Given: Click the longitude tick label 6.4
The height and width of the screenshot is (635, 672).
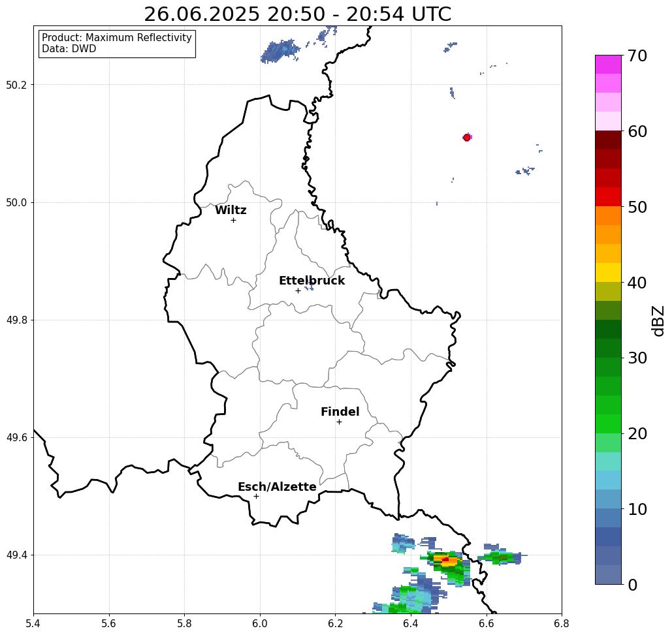Looking at the screenshot, I should pos(411,623).
